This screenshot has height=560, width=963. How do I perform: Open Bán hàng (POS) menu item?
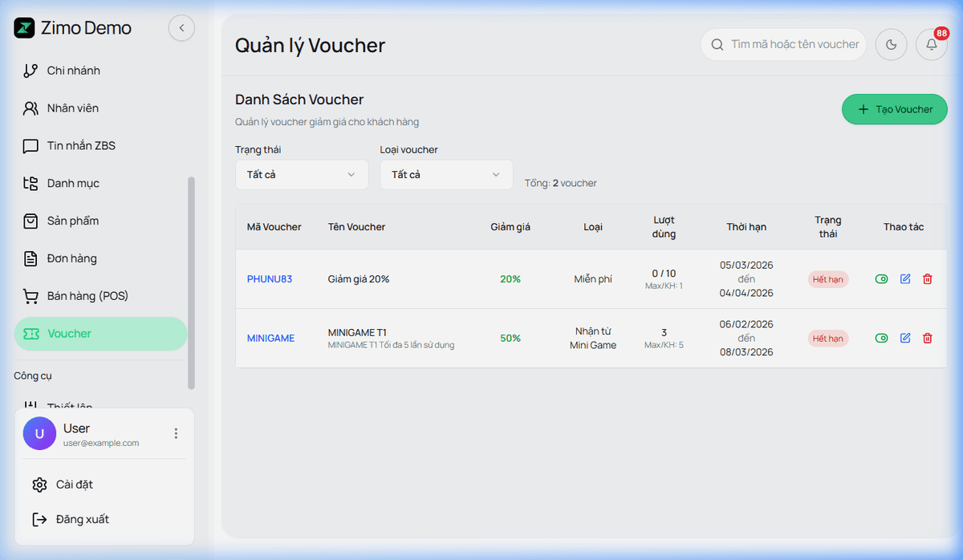(87, 296)
